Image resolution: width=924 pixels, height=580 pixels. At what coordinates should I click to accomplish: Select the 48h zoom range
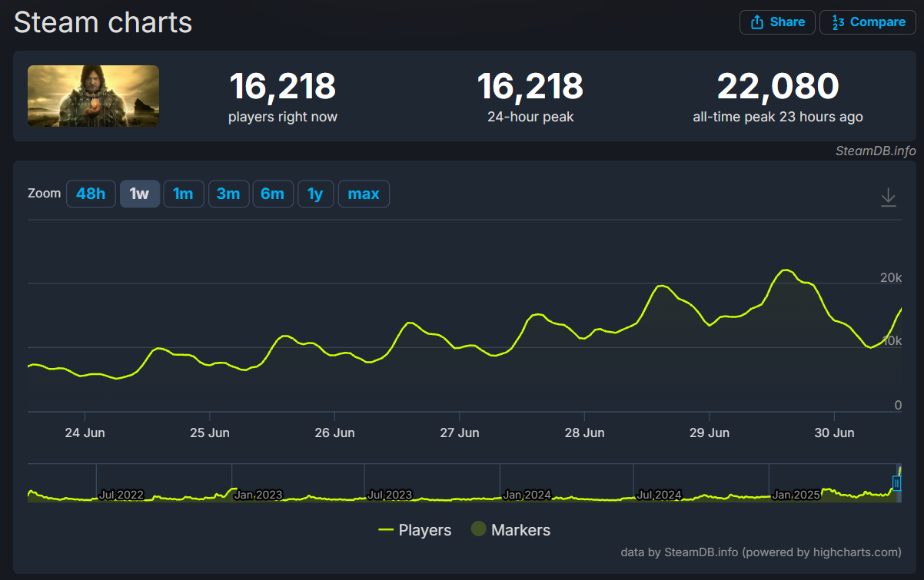click(x=91, y=194)
